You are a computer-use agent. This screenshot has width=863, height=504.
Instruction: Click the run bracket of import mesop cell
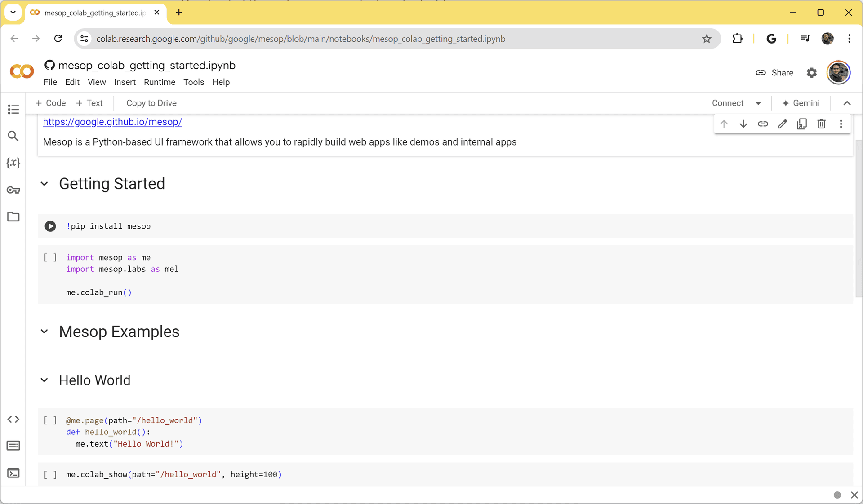point(50,257)
